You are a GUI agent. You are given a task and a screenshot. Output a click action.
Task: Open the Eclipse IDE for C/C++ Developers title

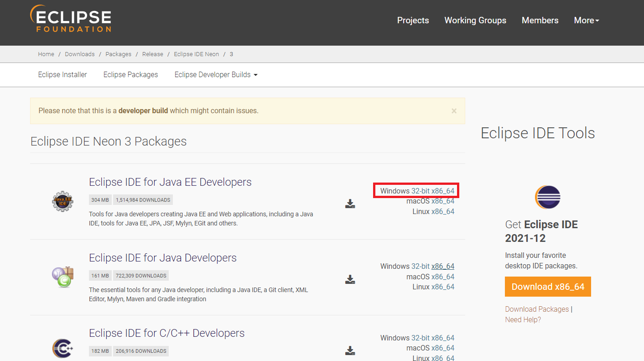tap(167, 333)
